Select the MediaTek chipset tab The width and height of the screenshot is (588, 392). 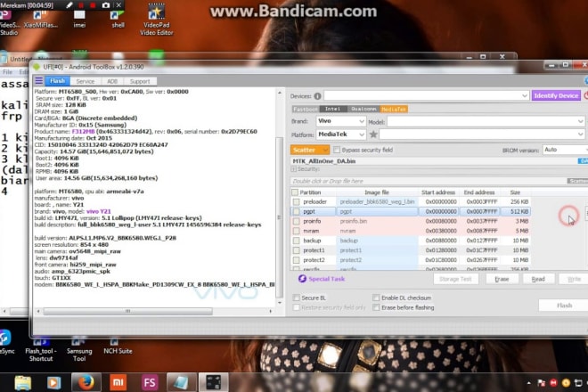point(394,110)
